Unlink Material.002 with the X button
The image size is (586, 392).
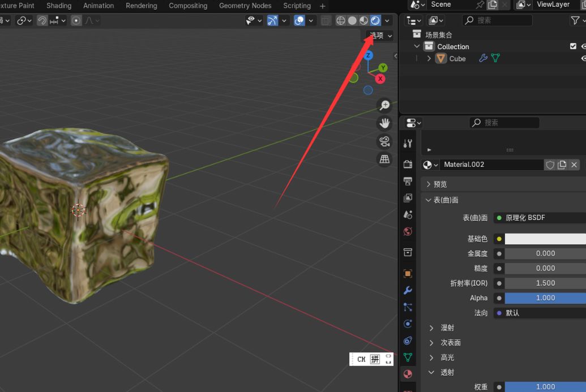click(574, 165)
